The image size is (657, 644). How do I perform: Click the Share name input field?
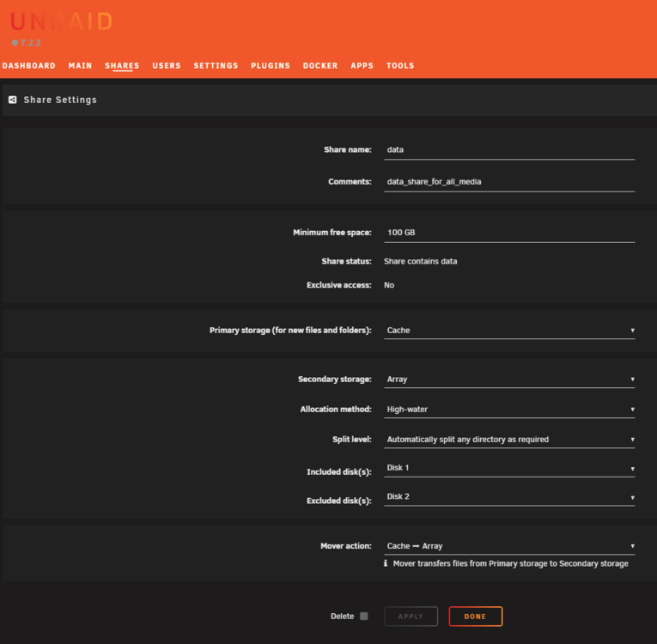coord(509,150)
